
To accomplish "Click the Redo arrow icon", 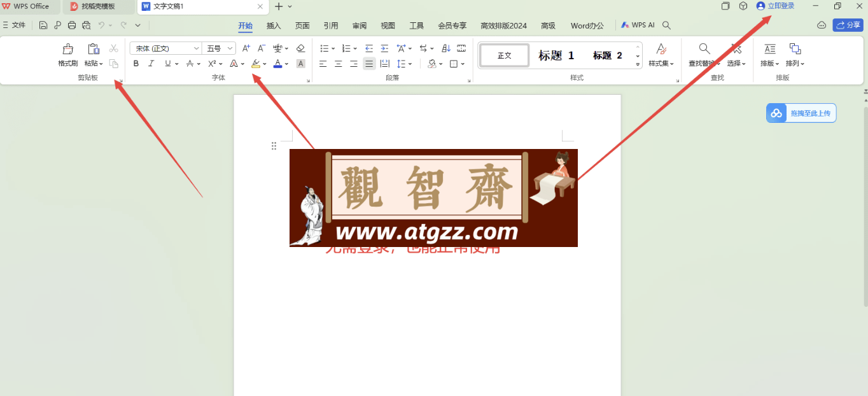I will point(123,25).
